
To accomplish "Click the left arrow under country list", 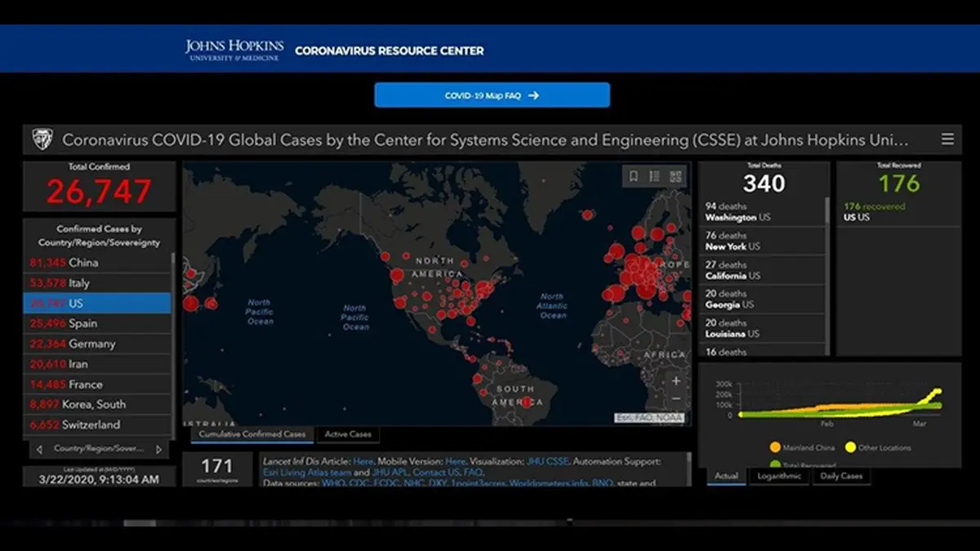I will tap(39, 449).
